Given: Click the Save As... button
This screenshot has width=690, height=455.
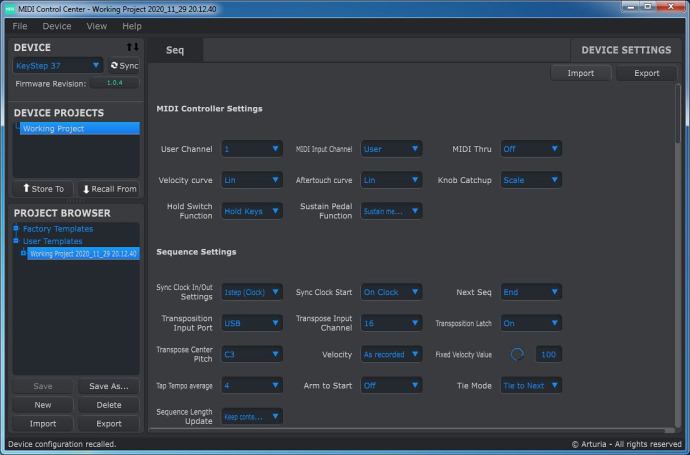Looking at the screenshot, I should point(109,386).
